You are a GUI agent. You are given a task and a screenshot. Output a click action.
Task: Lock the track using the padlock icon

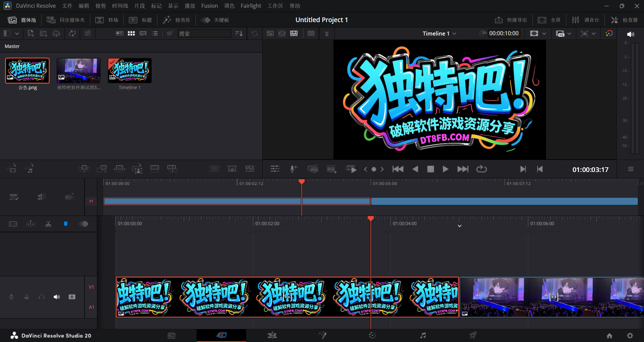[26, 297]
